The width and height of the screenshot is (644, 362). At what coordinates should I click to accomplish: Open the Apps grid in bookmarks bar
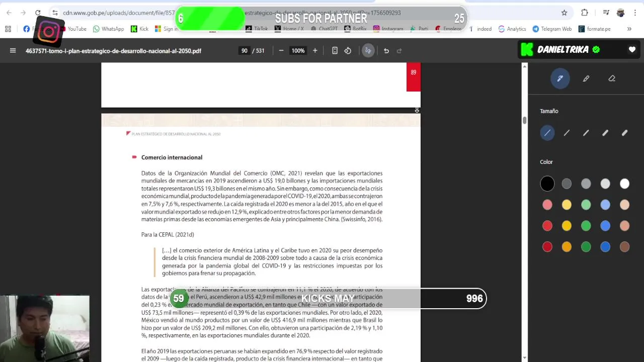coord(8,29)
